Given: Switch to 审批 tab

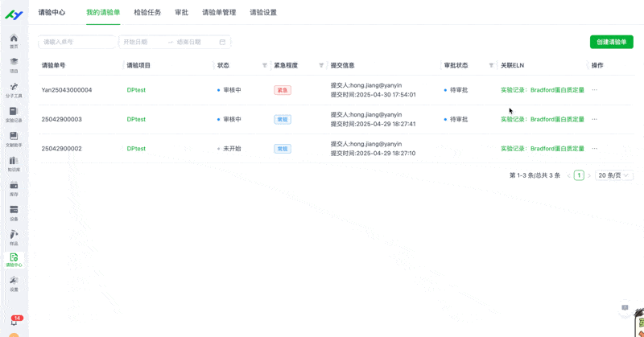Looking at the screenshot, I should 182,12.
